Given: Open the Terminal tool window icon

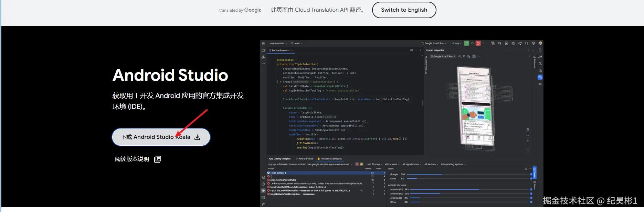Looking at the screenshot, I should point(263,198).
